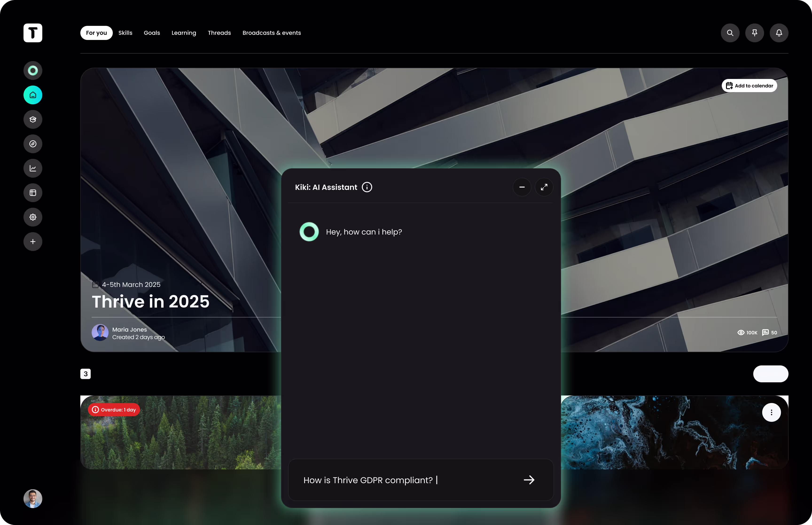Click the Add to calendar button
The image size is (812, 525).
pyautogui.click(x=749, y=86)
